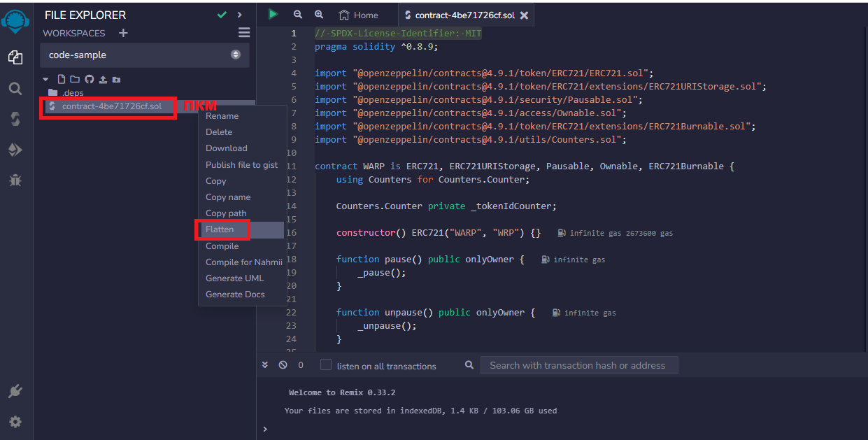The image size is (868, 440).
Task: Open the debugger bug icon
Action: (15, 180)
